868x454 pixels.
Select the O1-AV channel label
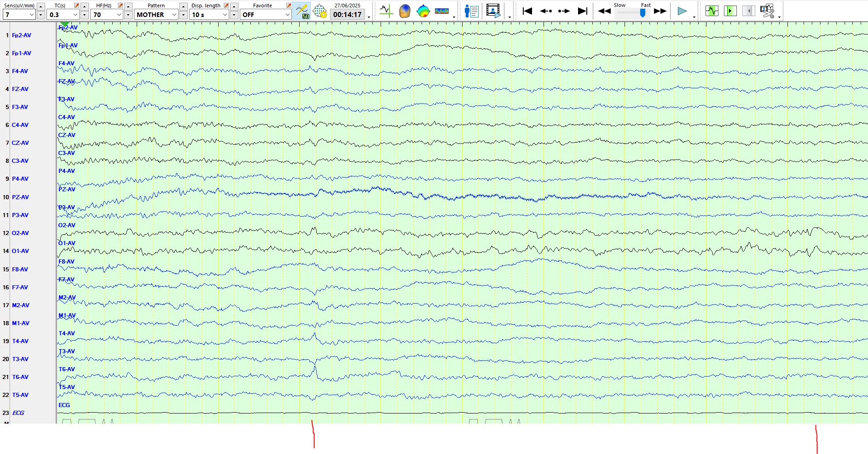[20, 251]
